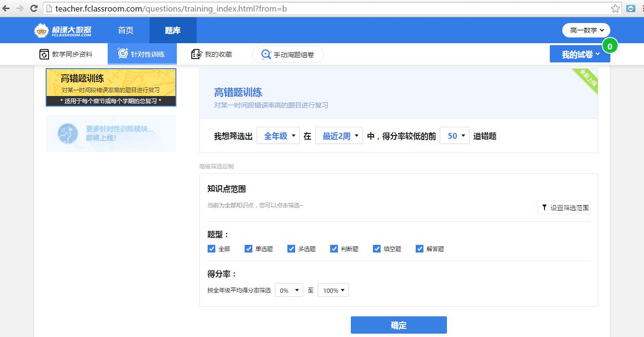Bookmark this page with the star icon
Screen dimensions: 644x337
click(616, 8)
